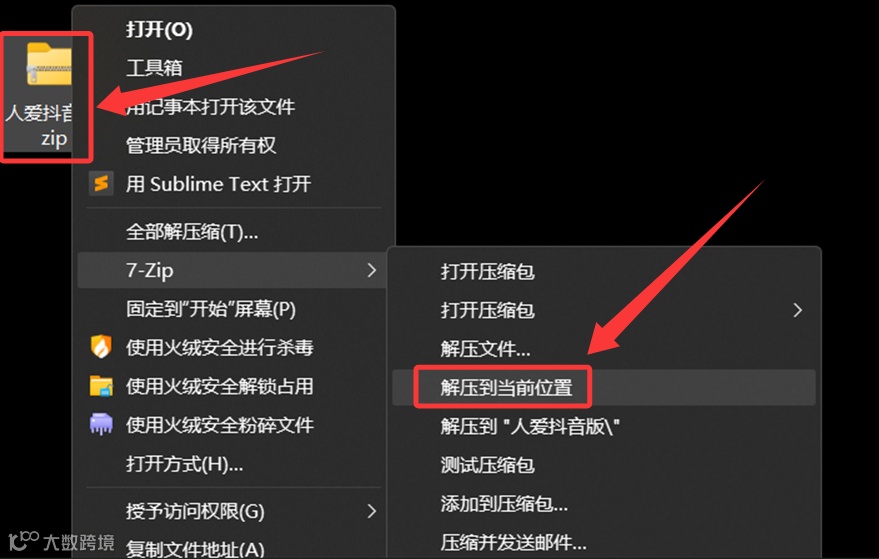Click the Sublime Text icon
The height and width of the screenshot is (559, 879).
[101, 183]
